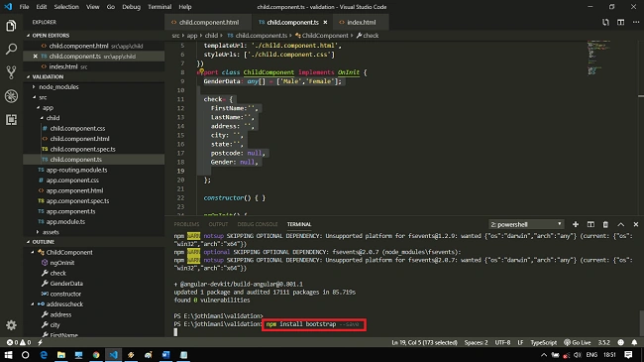Open File Explorer from taskbar
644x362 pixels.
click(61, 355)
